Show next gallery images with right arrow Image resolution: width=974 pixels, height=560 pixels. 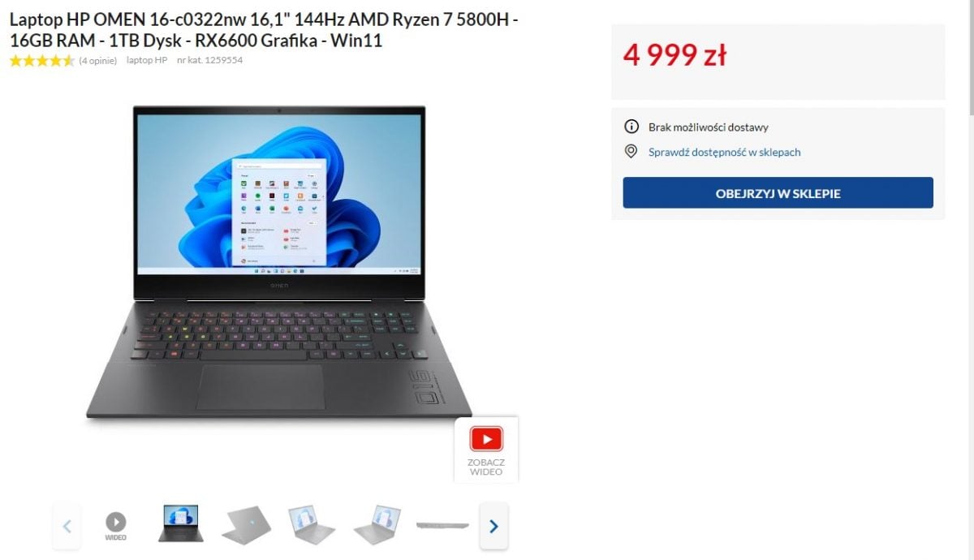[493, 526]
